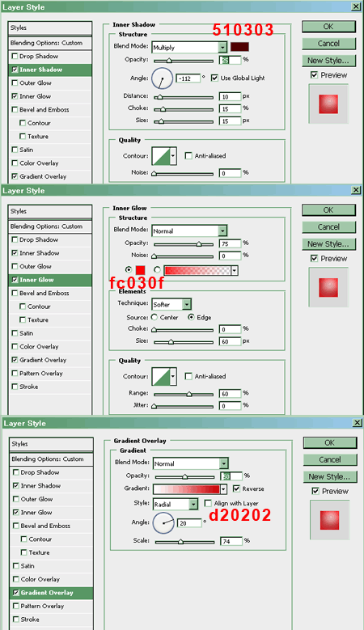
Task: Click the solid red Inner Glow swatch
Action: tap(140, 270)
